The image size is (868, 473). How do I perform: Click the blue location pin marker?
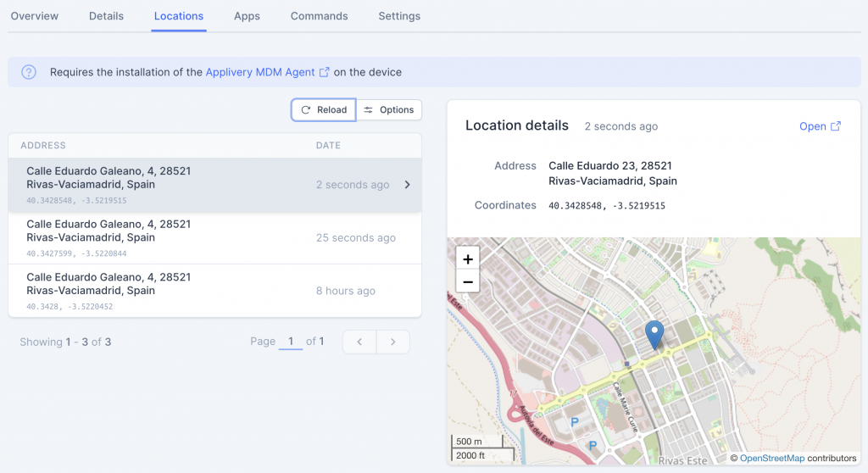pyautogui.click(x=654, y=335)
